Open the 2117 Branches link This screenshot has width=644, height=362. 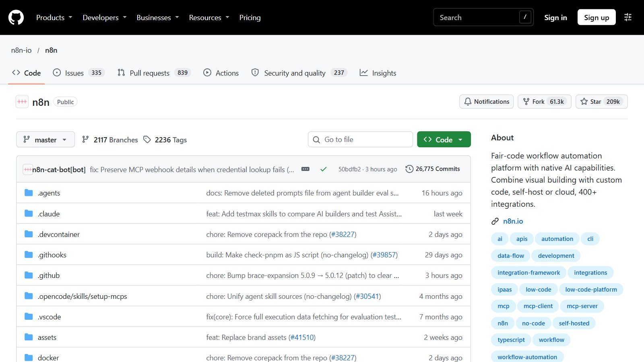coord(110,140)
